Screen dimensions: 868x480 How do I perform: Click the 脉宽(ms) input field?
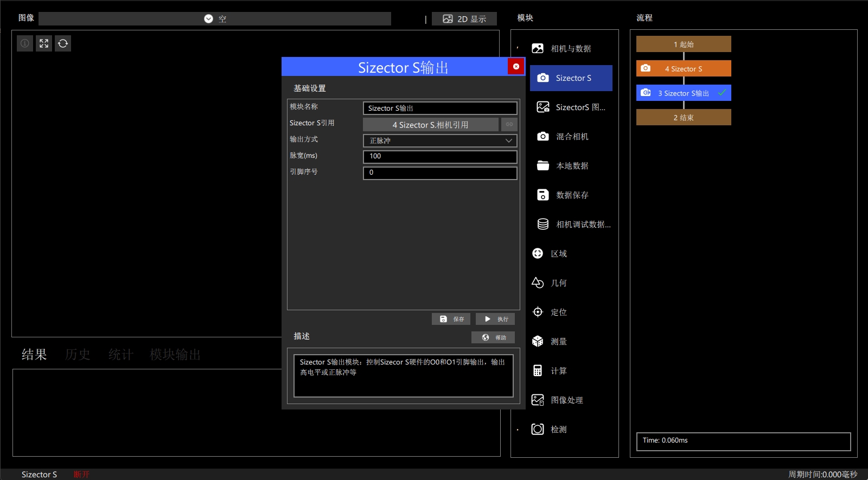point(440,157)
